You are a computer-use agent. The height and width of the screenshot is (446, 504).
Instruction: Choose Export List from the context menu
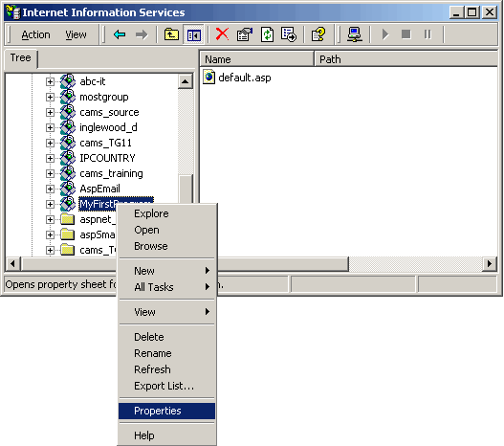click(x=166, y=386)
